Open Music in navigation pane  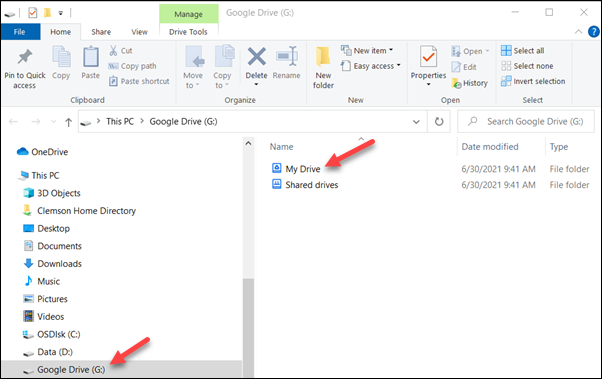pos(42,281)
